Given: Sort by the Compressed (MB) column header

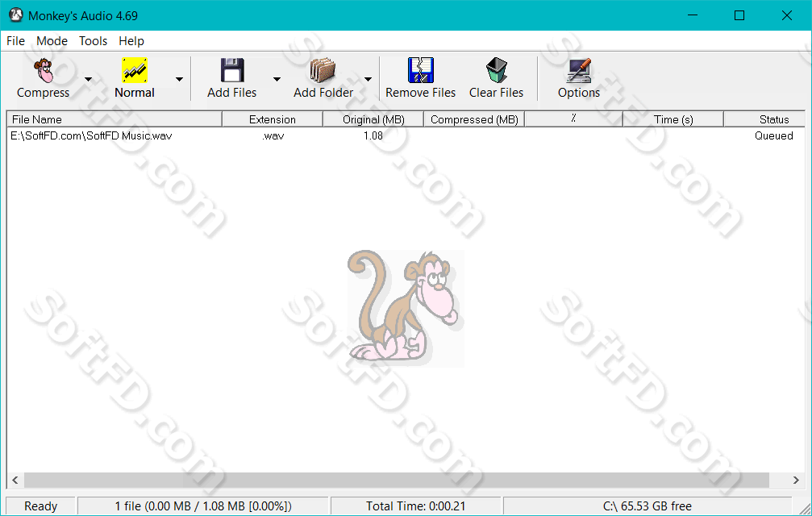Looking at the screenshot, I should (474, 119).
